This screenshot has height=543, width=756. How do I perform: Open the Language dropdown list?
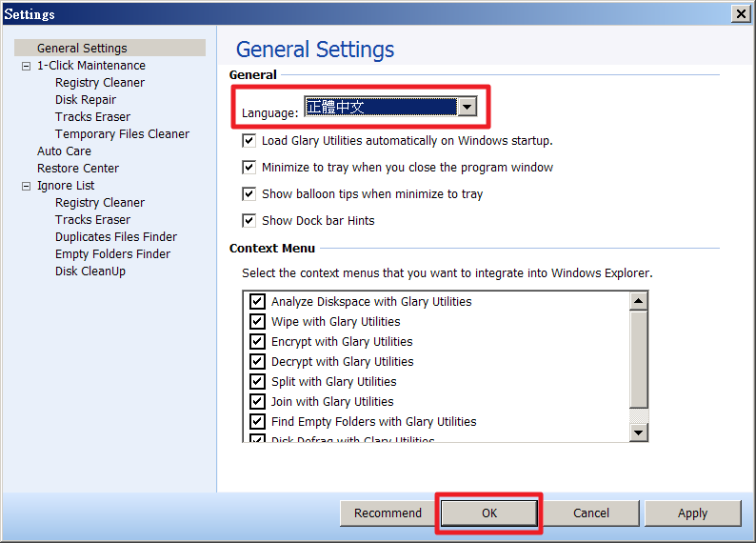tap(467, 107)
